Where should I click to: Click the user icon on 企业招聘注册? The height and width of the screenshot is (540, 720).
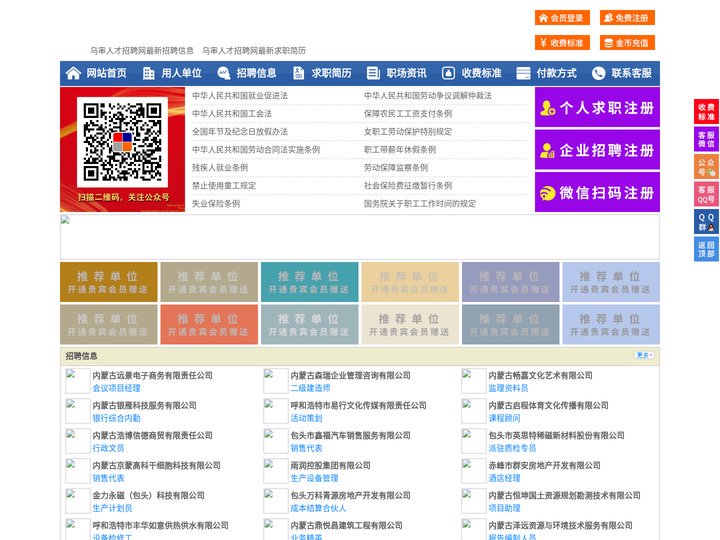(x=547, y=150)
